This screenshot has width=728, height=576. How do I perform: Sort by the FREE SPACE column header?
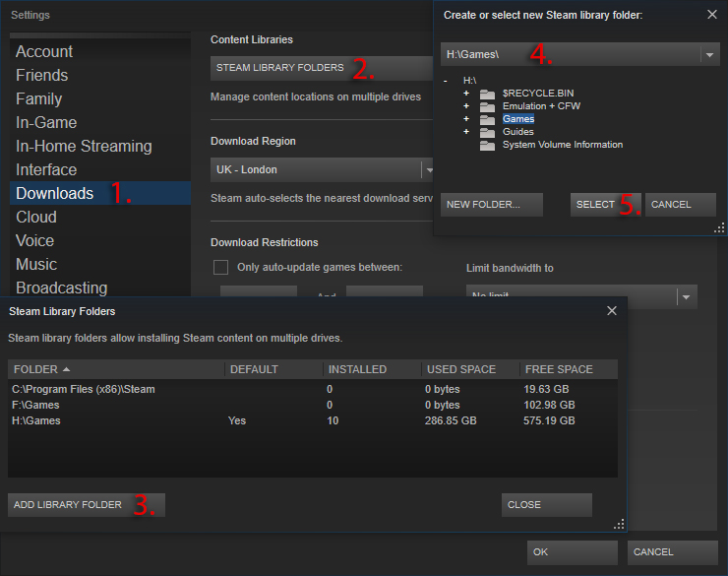[569, 370]
